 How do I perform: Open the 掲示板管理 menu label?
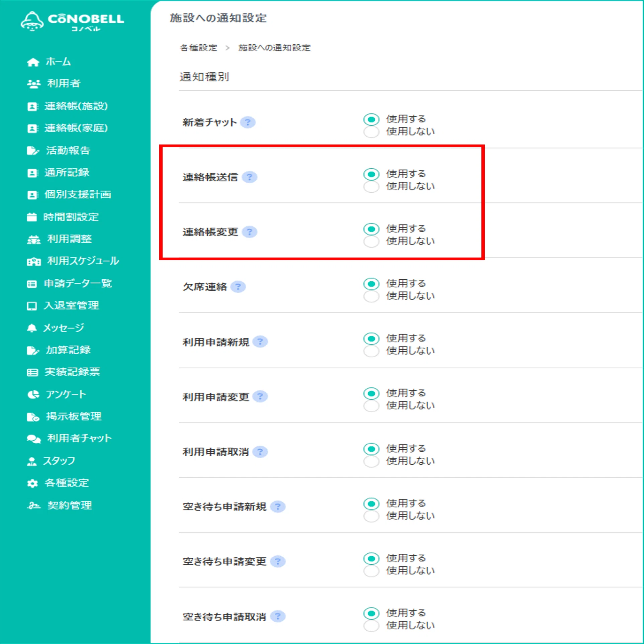click(x=74, y=417)
